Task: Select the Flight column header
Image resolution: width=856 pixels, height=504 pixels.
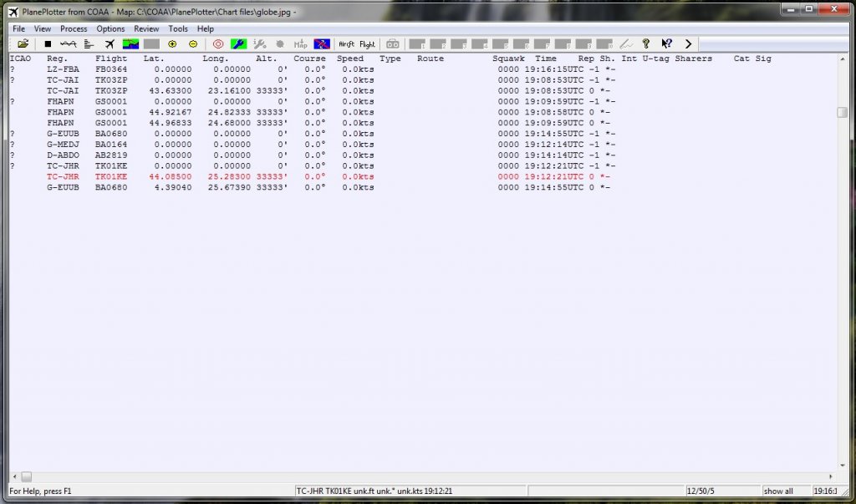Action: [111, 59]
